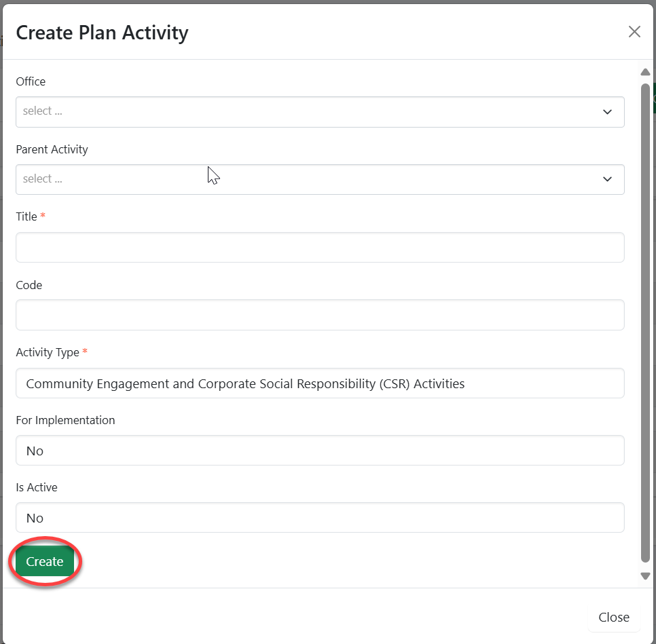The image size is (656, 644).
Task: Click the Parent Activity field label
Action: (x=52, y=149)
